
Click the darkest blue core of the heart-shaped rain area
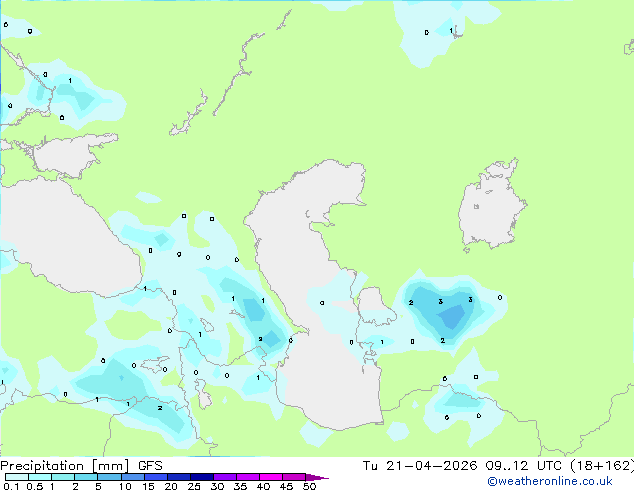point(452,317)
